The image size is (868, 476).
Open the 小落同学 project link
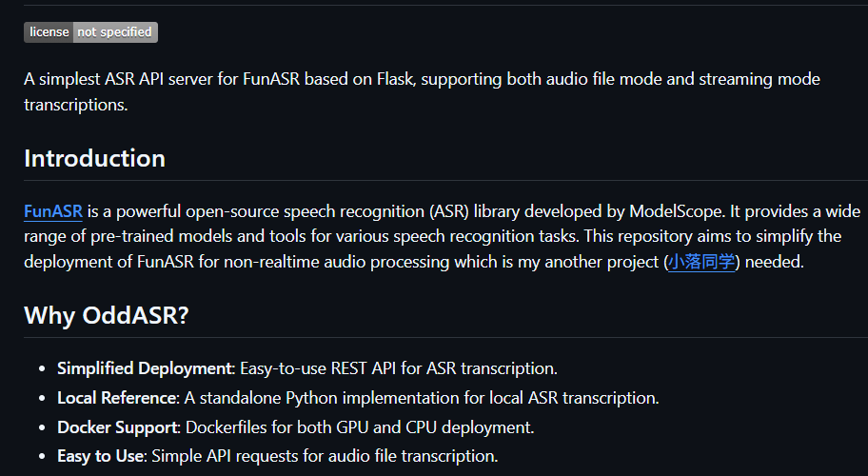(x=701, y=261)
